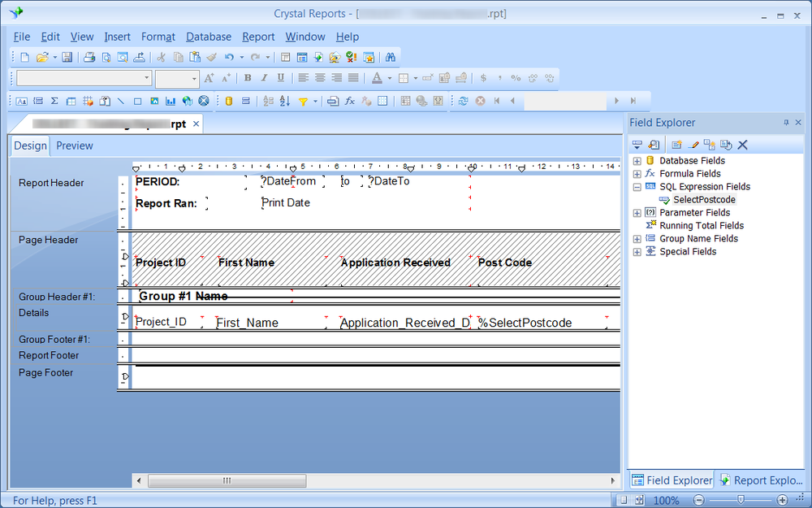Image resolution: width=812 pixels, height=508 pixels.
Task: Go to first page with the navigation icon
Action: point(497,101)
